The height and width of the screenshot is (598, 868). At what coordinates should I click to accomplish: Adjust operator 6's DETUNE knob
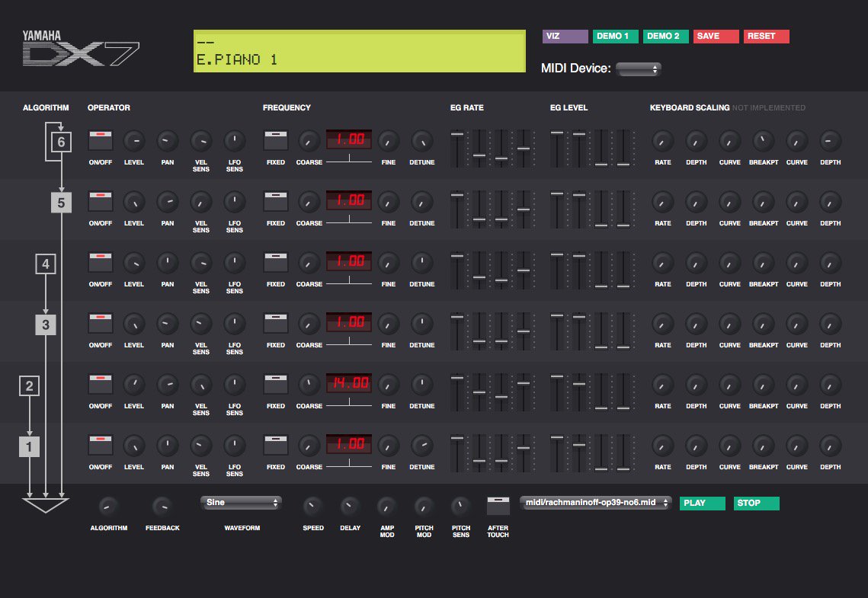pos(421,141)
